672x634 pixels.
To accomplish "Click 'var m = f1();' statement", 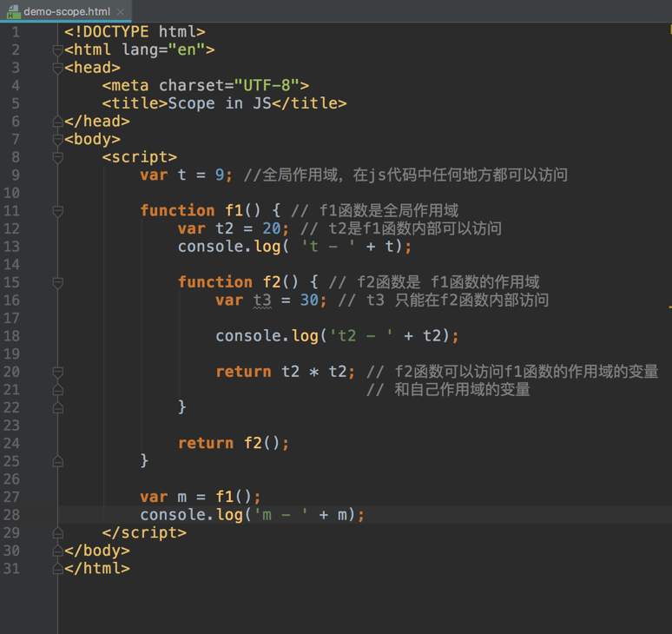I will click(x=201, y=497).
